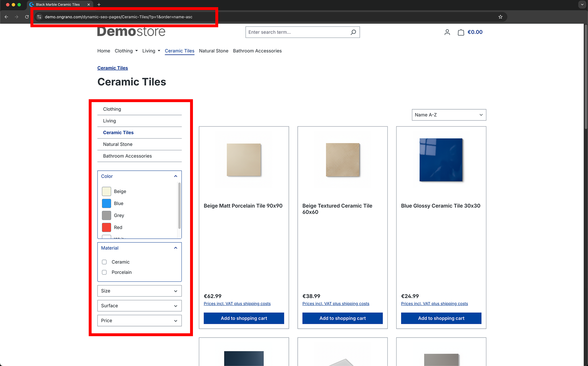The width and height of the screenshot is (588, 366).
Task: Open the user account icon
Action: (x=447, y=32)
